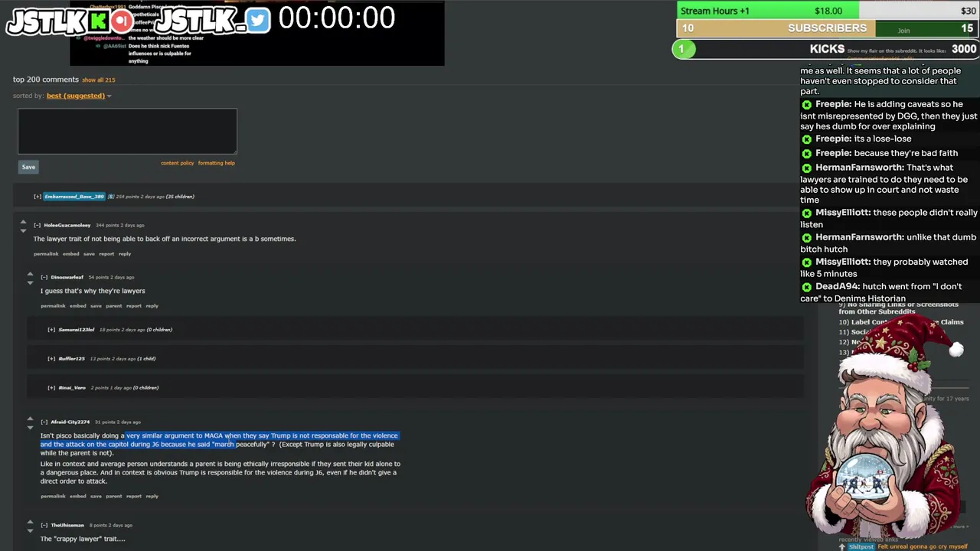Viewport: 980px width, 551px height.
Task: Downvote Dinoswarleaf's comment
Action: pyautogui.click(x=30, y=282)
